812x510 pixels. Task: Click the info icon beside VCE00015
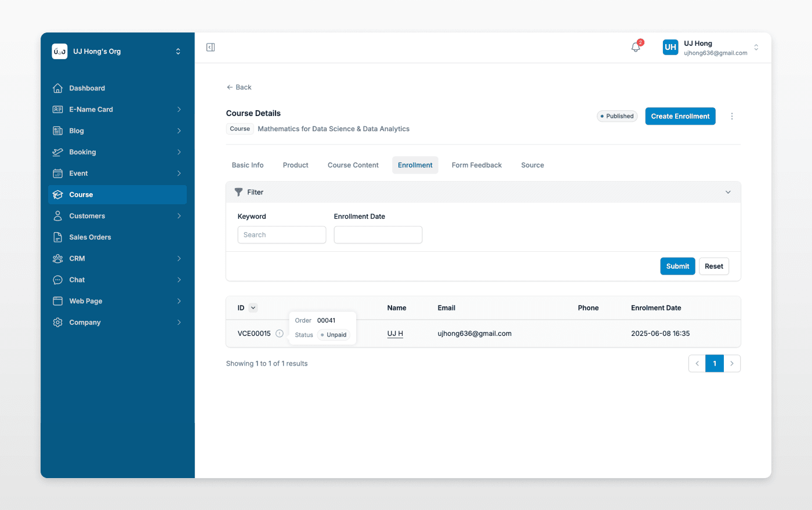(x=280, y=334)
